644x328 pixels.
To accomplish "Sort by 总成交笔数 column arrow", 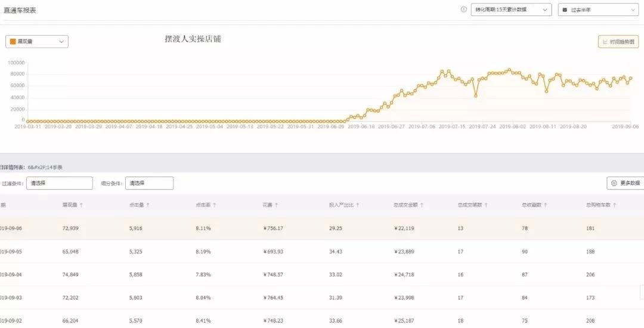I will (x=486, y=205).
